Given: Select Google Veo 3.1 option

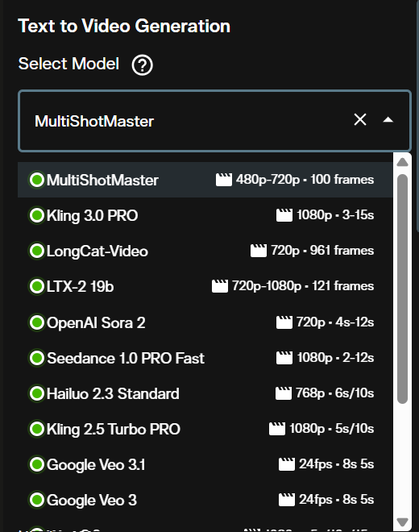Looking at the screenshot, I should pos(205,464).
